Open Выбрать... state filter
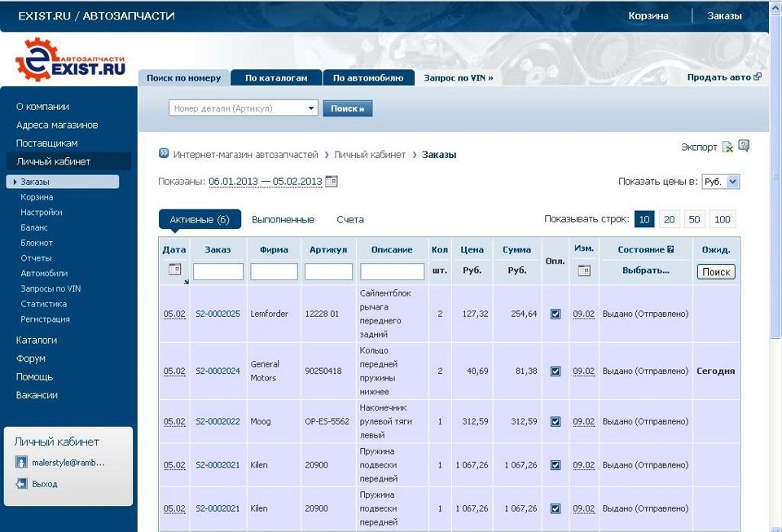 pyautogui.click(x=645, y=270)
